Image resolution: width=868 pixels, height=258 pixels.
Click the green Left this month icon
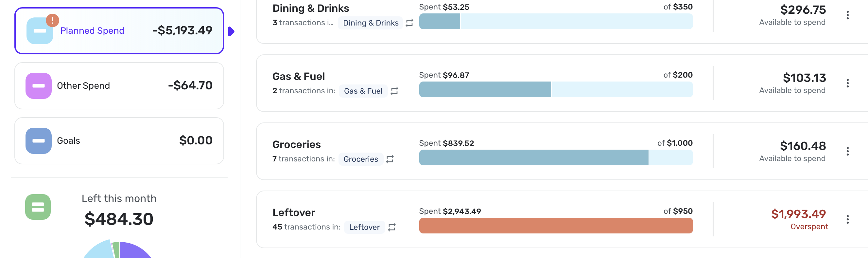[x=38, y=207]
